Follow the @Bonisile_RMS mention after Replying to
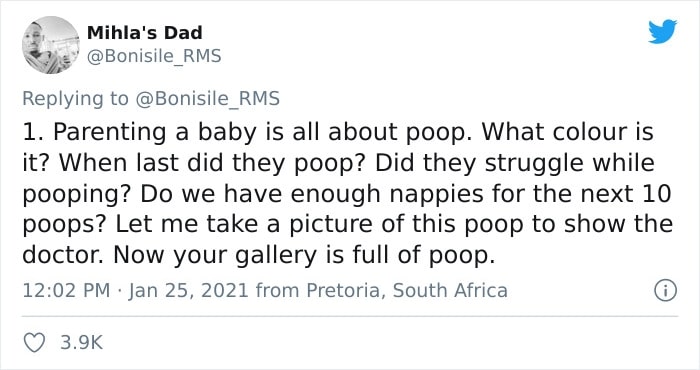Image resolution: width=700 pixels, height=370 pixels. 207,98
